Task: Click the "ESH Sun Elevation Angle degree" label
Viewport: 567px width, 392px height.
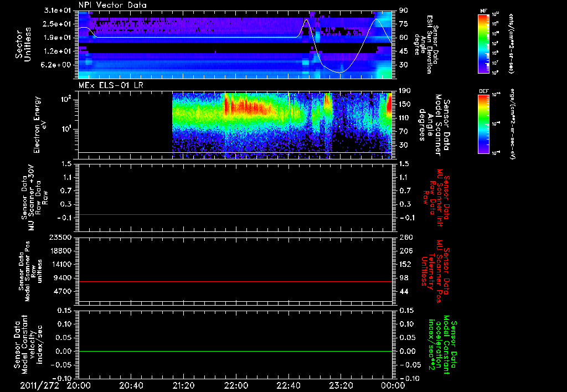Action: click(x=426, y=44)
